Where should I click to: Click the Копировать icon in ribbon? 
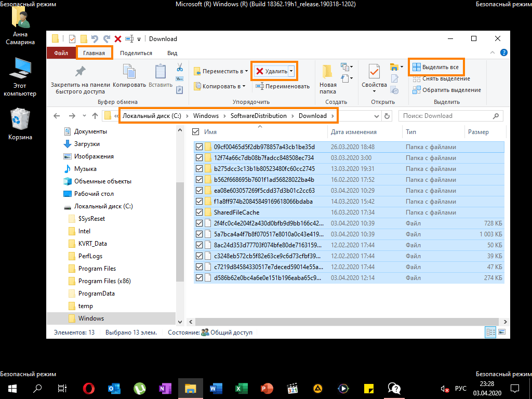tap(129, 76)
